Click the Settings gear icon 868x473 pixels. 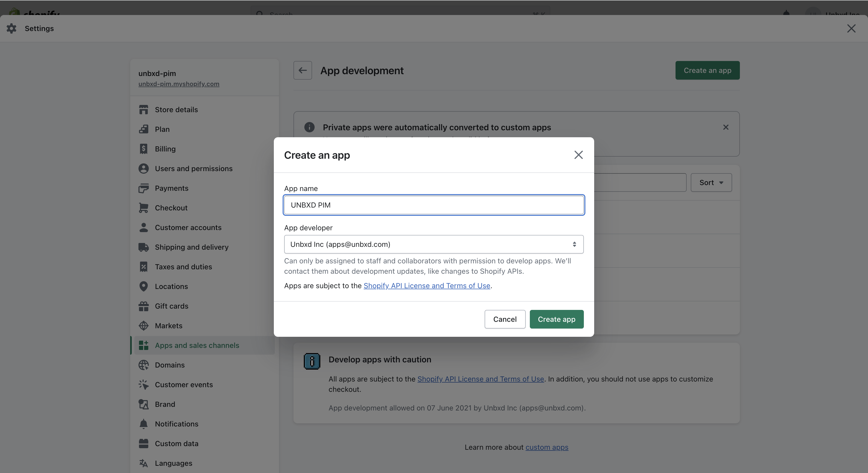point(11,28)
